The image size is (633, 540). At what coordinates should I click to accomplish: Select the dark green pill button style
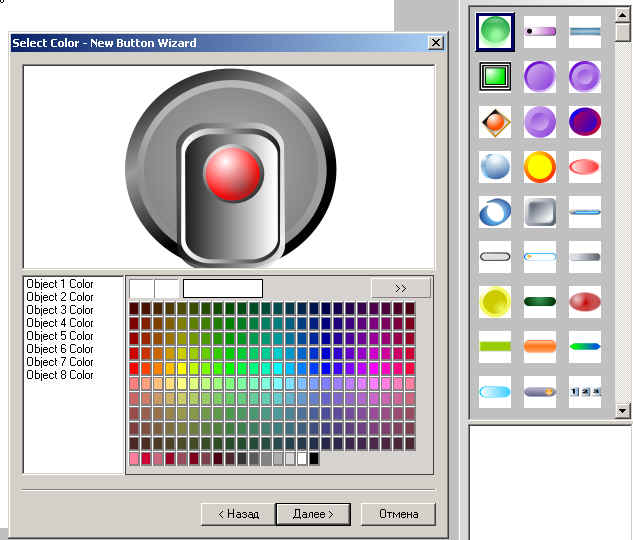coord(540,301)
